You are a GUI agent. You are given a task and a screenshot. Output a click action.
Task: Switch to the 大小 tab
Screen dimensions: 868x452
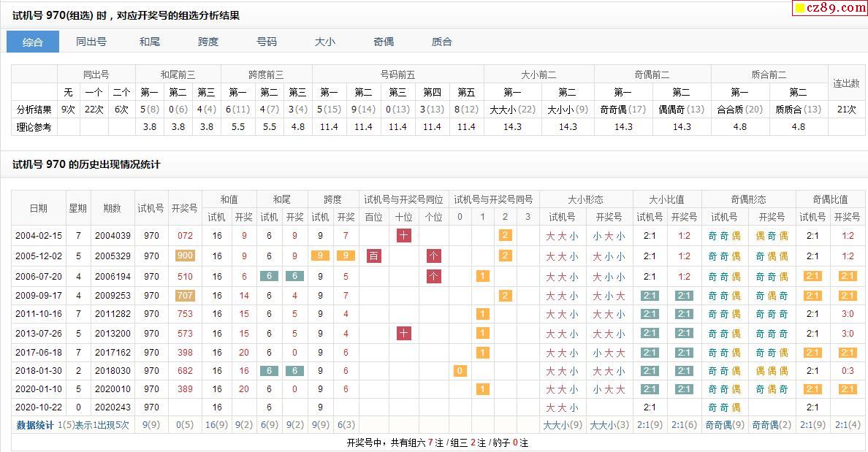pyautogui.click(x=325, y=42)
